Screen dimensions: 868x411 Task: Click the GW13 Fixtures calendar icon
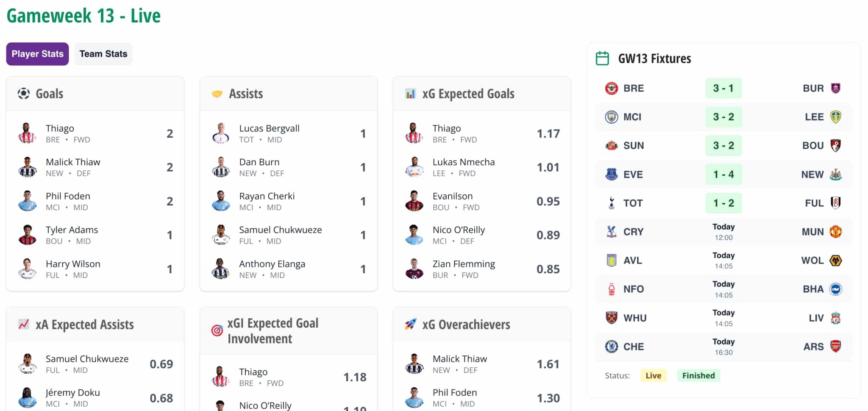point(603,58)
